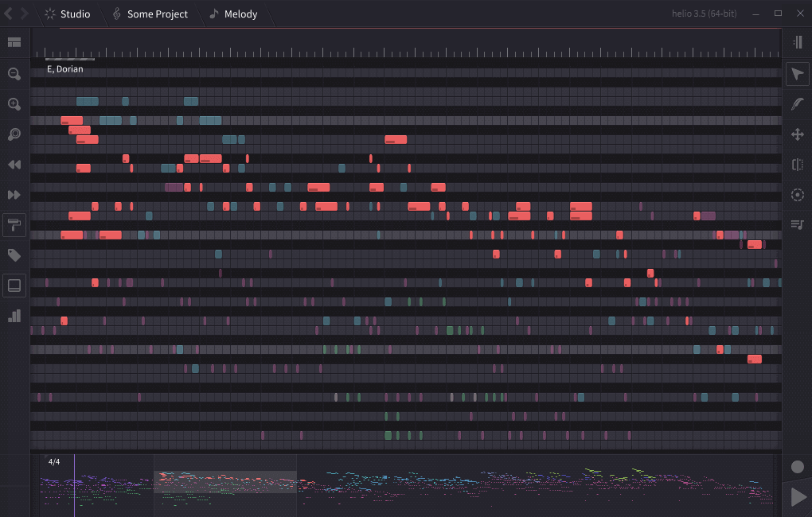812x517 pixels.
Task: Expand project navigation with left chevron arrow
Action: pos(9,14)
